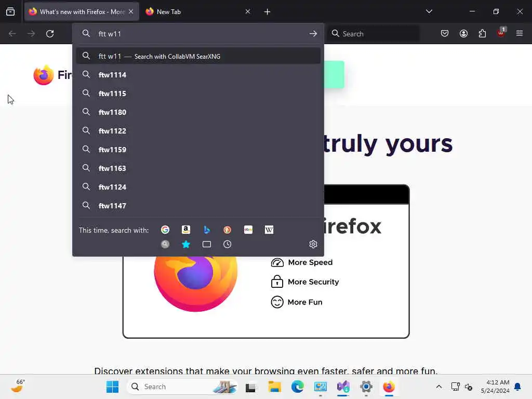Open search settings gear

coord(313,244)
